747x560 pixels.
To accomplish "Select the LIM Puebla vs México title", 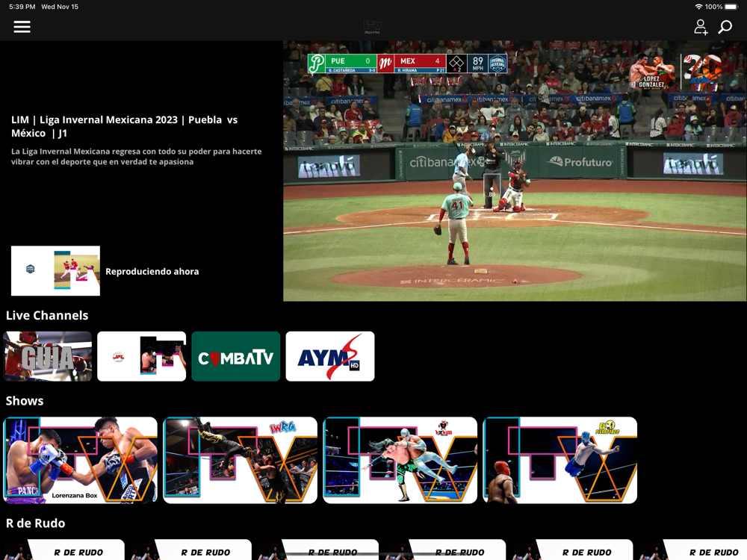I will point(124,126).
